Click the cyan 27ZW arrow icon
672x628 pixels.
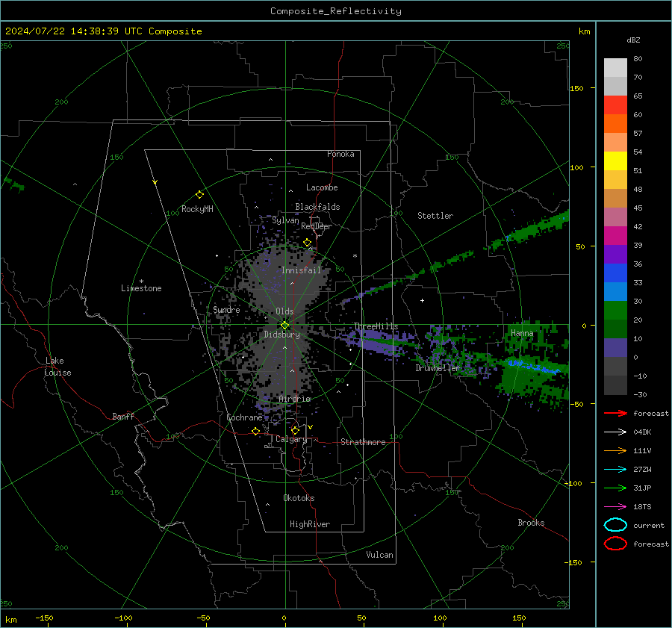615,470
